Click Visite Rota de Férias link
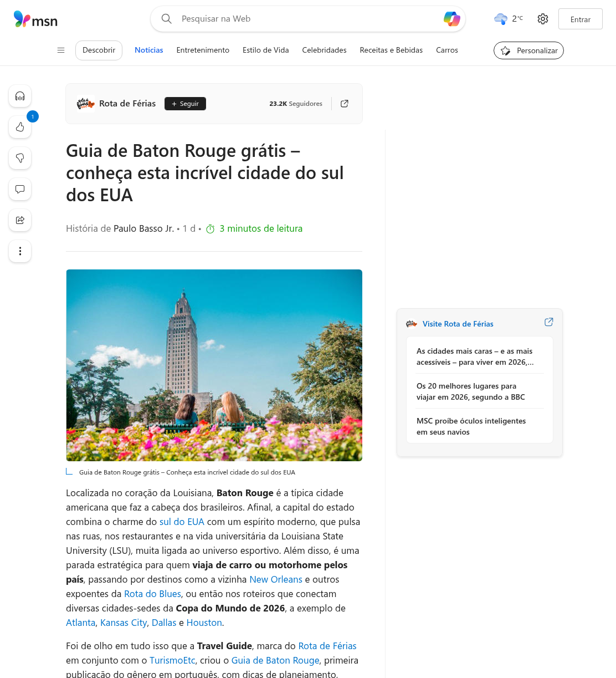This screenshot has width=616, height=678. coord(458,324)
